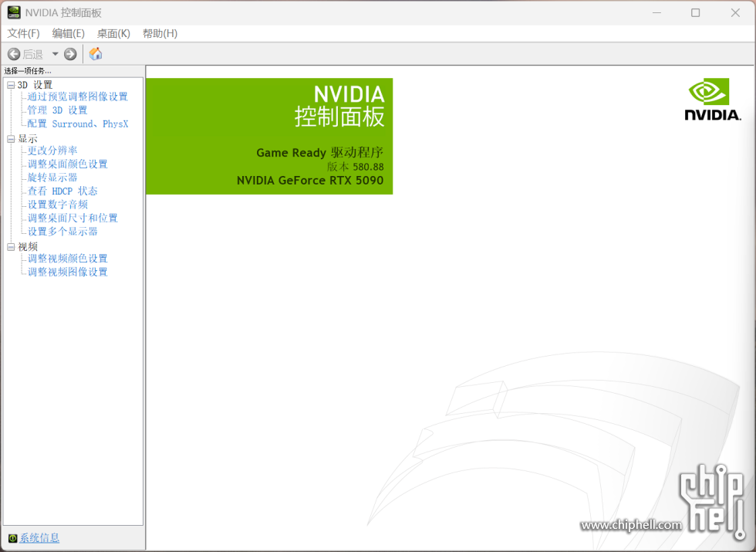The image size is (756, 552).
Task: Collapse the 视频 tree node
Action: (x=11, y=247)
